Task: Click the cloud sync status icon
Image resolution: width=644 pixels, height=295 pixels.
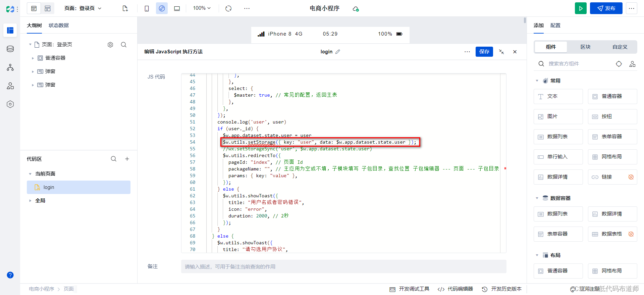Action: 356,9
